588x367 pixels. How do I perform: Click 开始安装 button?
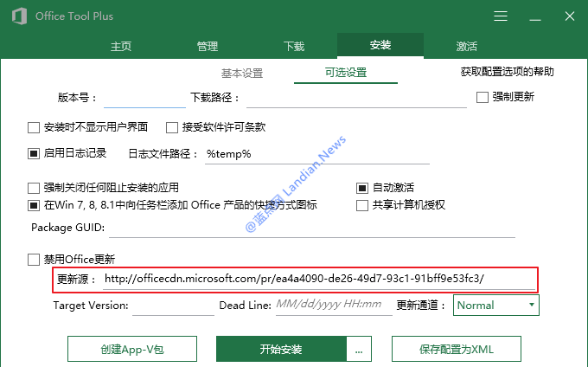click(281, 349)
